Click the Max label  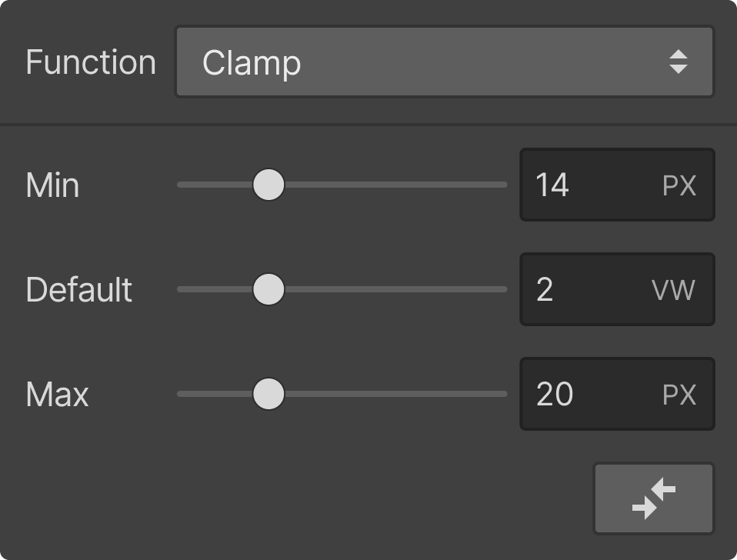(58, 394)
